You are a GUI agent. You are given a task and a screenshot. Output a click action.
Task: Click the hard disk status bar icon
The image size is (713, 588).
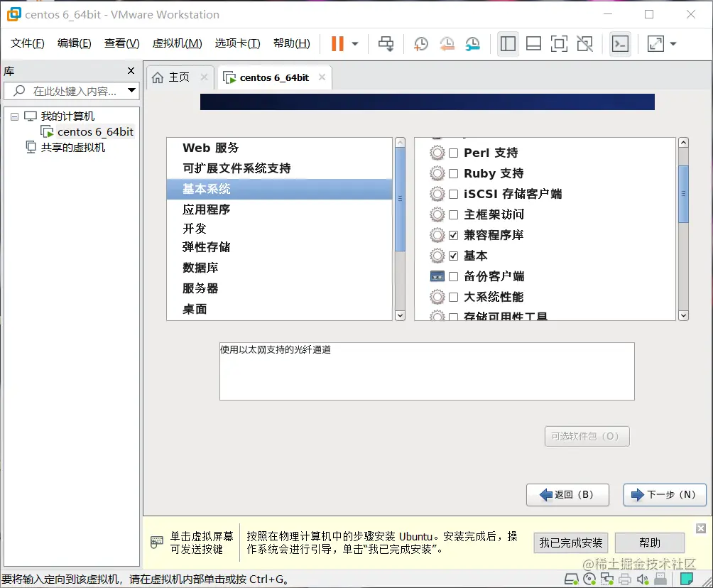coord(571,579)
